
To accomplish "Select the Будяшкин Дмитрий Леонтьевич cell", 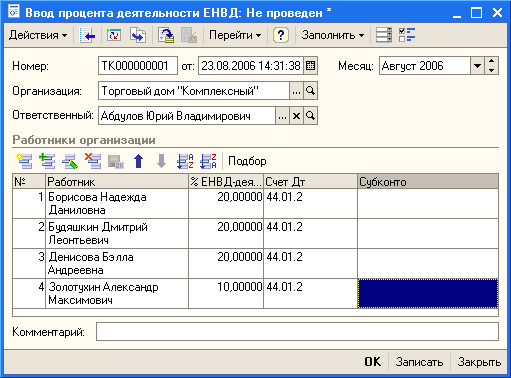I will (117, 234).
